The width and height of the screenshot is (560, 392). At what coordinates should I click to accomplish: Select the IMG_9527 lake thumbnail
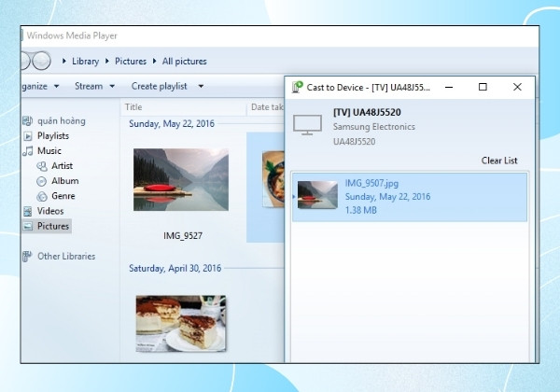pyautogui.click(x=181, y=179)
